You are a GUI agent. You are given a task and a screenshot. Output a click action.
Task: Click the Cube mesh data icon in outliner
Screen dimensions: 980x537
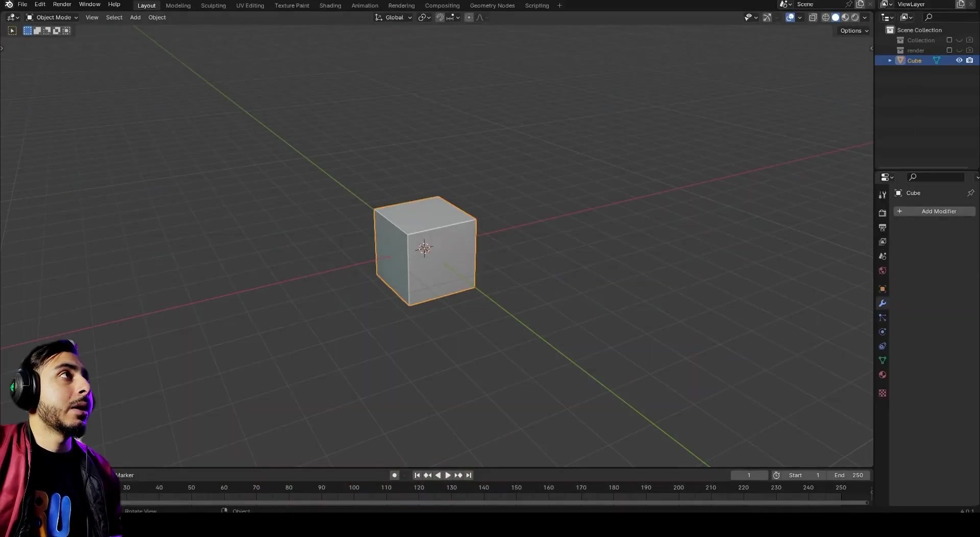[x=937, y=60]
